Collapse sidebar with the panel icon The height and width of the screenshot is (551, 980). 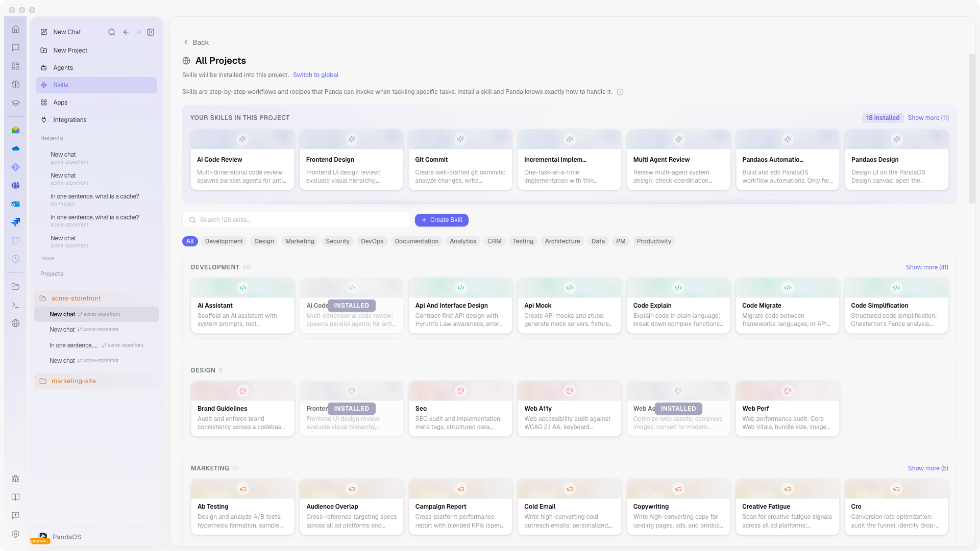tap(151, 32)
